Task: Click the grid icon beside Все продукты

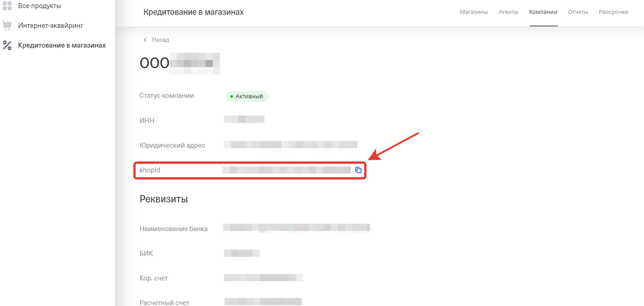Action: click(7, 6)
